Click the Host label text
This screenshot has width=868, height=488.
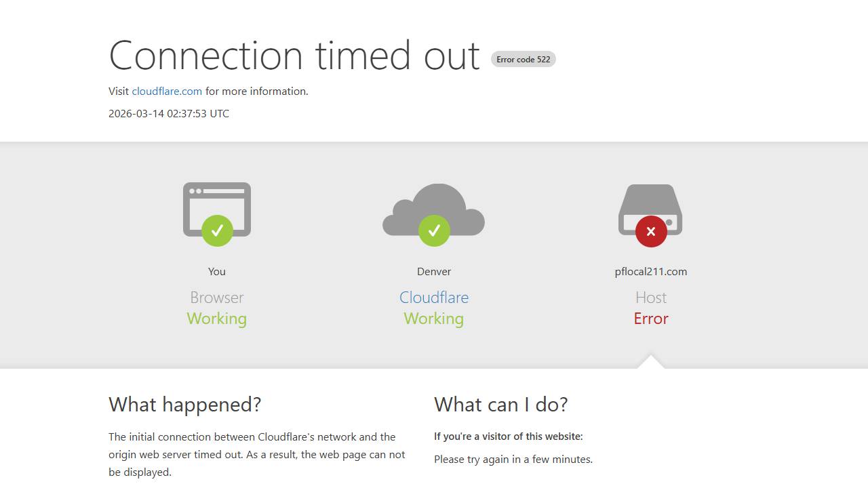coord(651,298)
